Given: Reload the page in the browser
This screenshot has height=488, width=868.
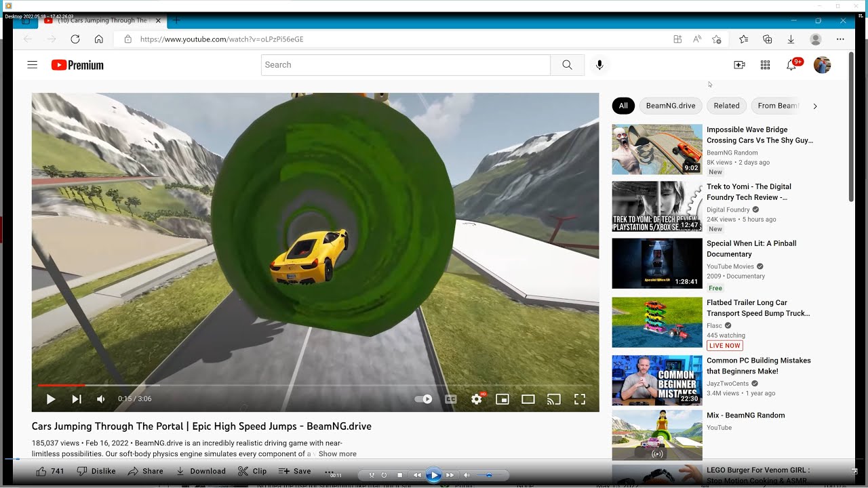Looking at the screenshot, I should pos(75,39).
